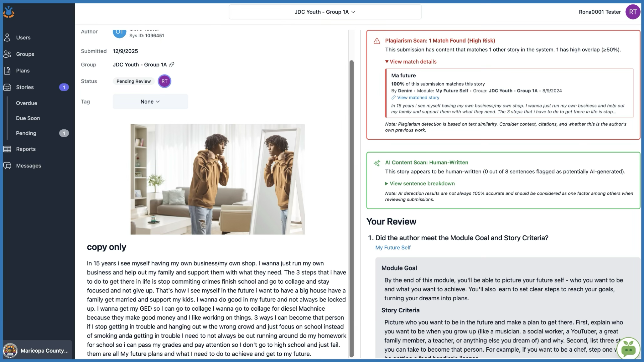
Task: Click the story panel vertical scrollbar
Action: coord(351,207)
